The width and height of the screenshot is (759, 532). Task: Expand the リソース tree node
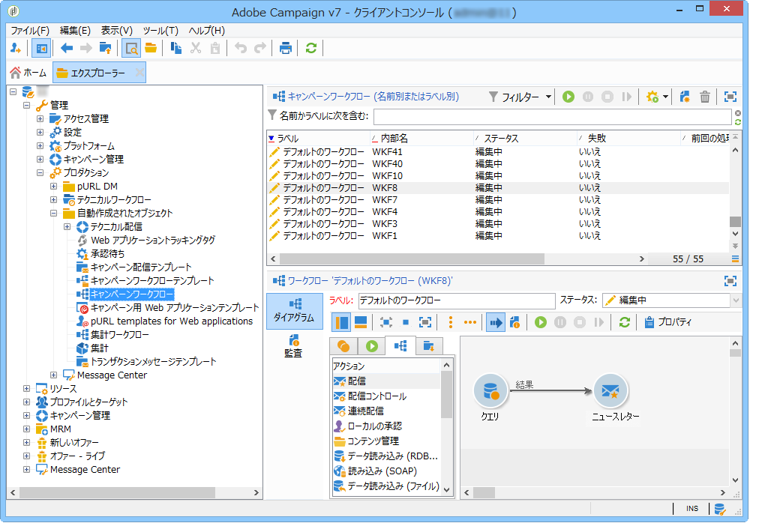pyautogui.click(x=26, y=389)
